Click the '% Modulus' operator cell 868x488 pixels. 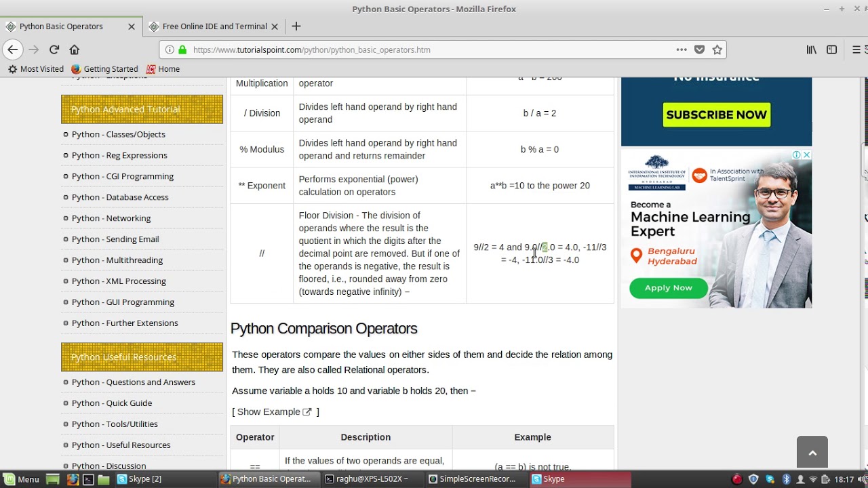[x=262, y=149]
